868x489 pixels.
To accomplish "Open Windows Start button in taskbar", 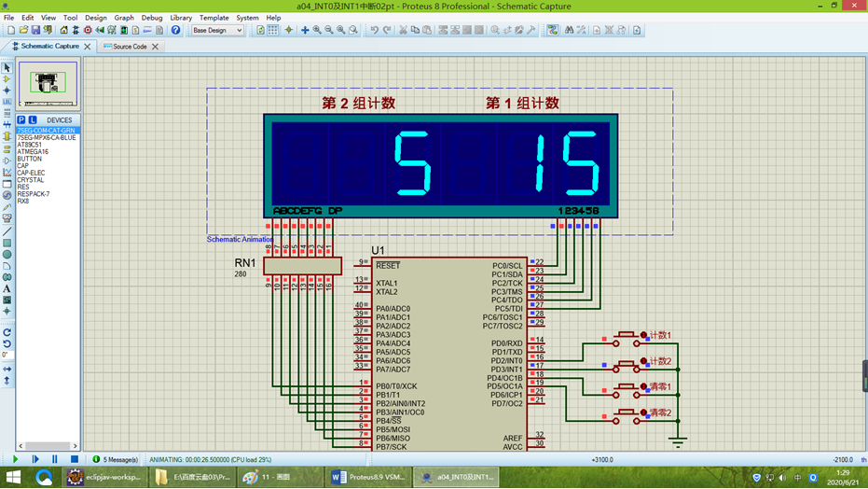I will (13, 477).
